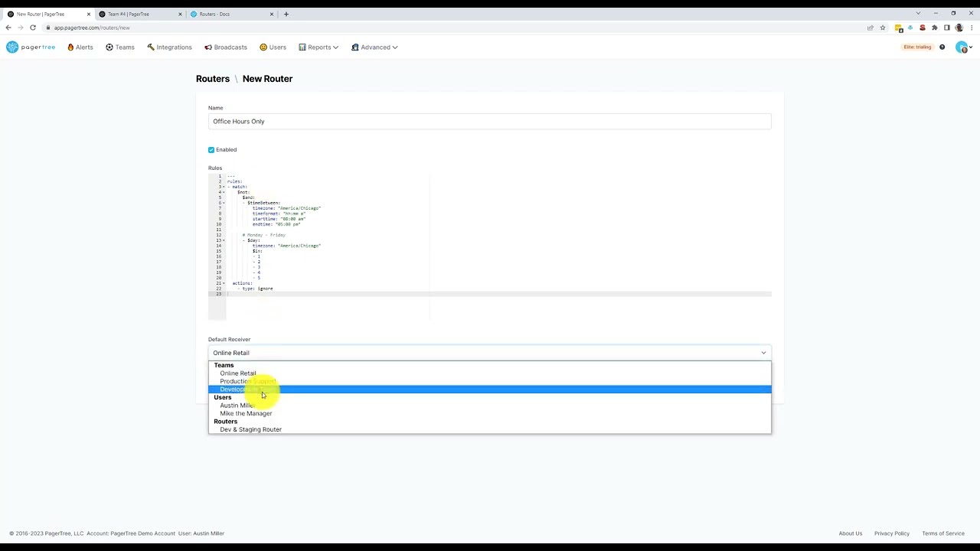Uncheck the Enabled checkbox
The width and height of the screenshot is (980, 551).
(x=211, y=150)
